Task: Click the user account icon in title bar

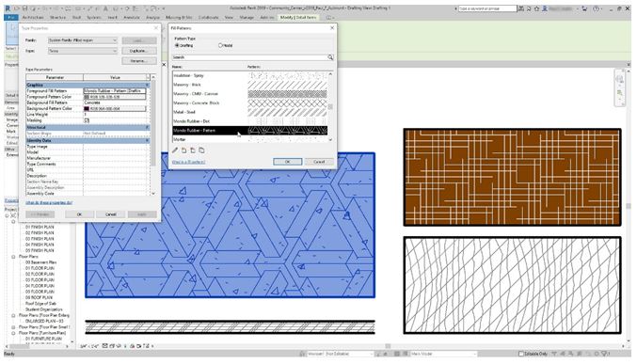Action: pyautogui.click(x=545, y=8)
